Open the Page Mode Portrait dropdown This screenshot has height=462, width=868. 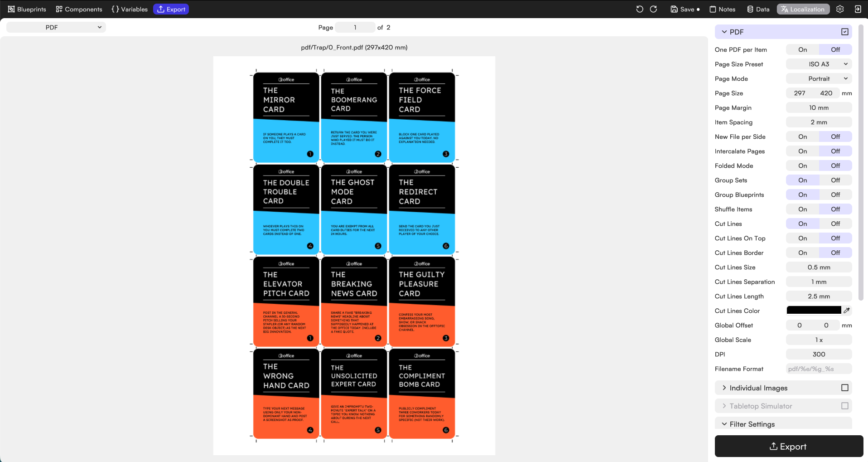coord(819,78)
